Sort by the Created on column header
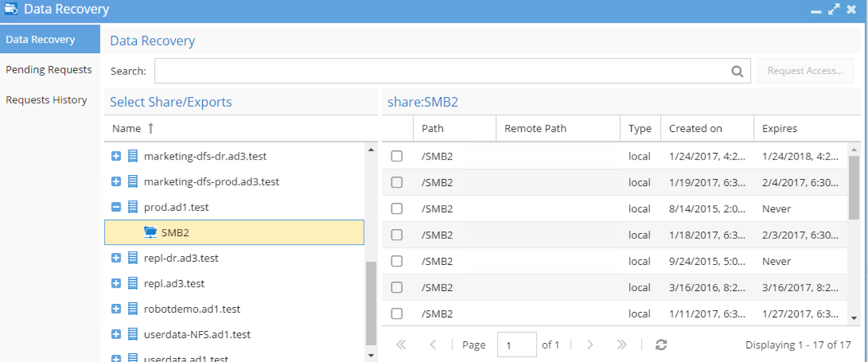Image resolution: width=868 pixels, height=362 pixels. tap(695, 129)
